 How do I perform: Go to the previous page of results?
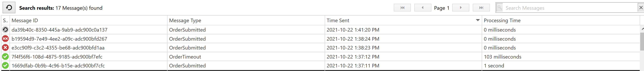pos(423,8)
